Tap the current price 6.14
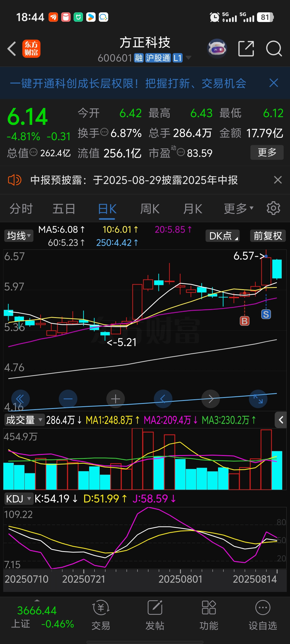This screenshot has height=644, width=290. point(27,116)
